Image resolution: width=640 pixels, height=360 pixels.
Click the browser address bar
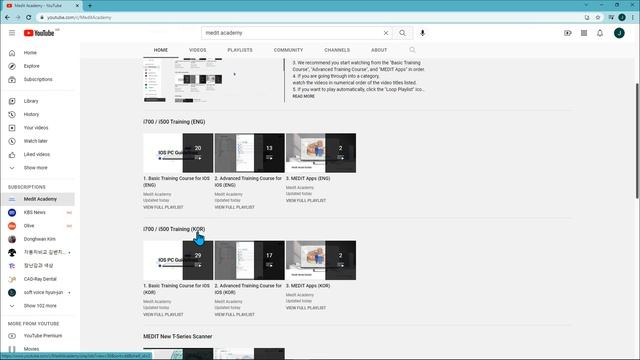310,18
